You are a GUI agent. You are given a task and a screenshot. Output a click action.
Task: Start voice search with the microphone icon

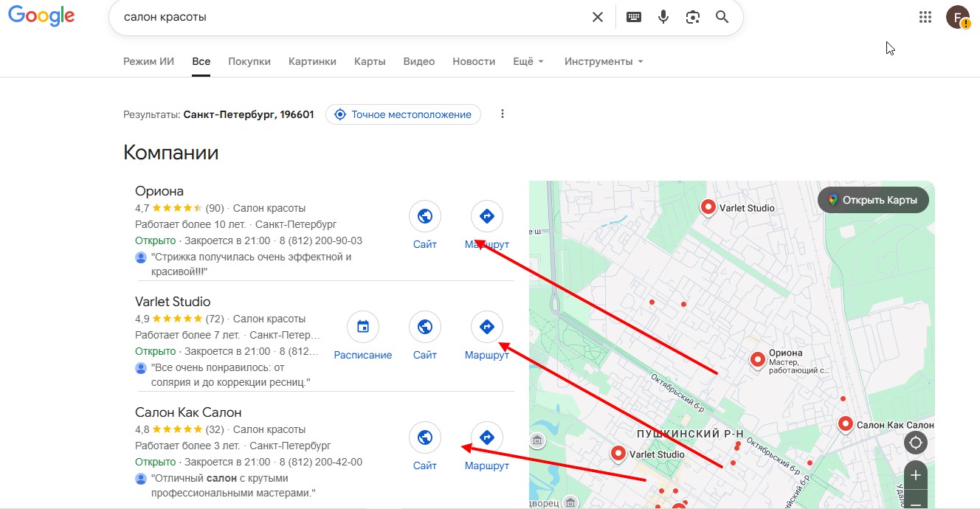coord(663,17)
